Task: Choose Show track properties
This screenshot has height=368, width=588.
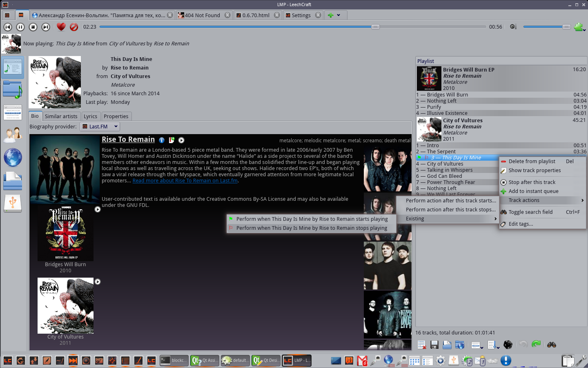Action: click(543, 171)
